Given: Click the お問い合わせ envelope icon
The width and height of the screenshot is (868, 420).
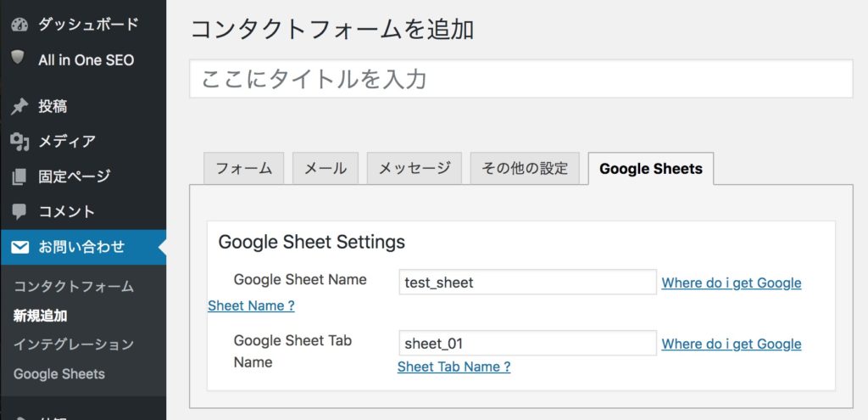Looking at the screenshot, I should pos(19,247).
